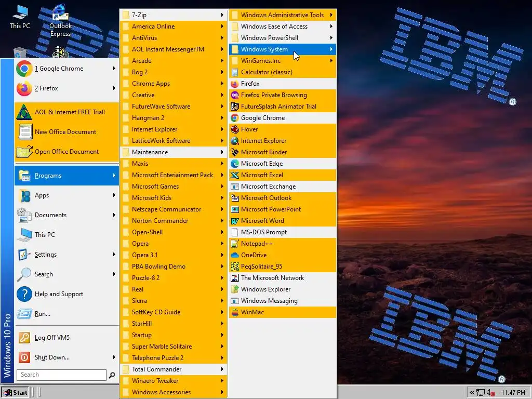The width and height of the screenshot is (532, 399).
Task: Click the search magnifier icon beside search box
Action: [112, 375]
